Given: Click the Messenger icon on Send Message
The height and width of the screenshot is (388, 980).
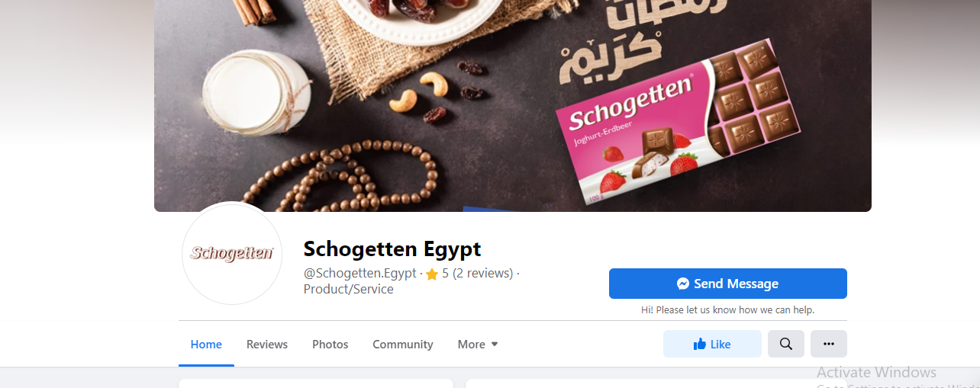Looking at the screenshot, I should (x=683, y=284).
